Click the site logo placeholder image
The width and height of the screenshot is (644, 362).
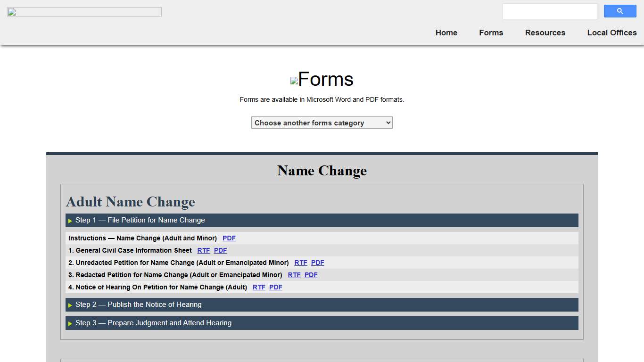tap(84, 11)
